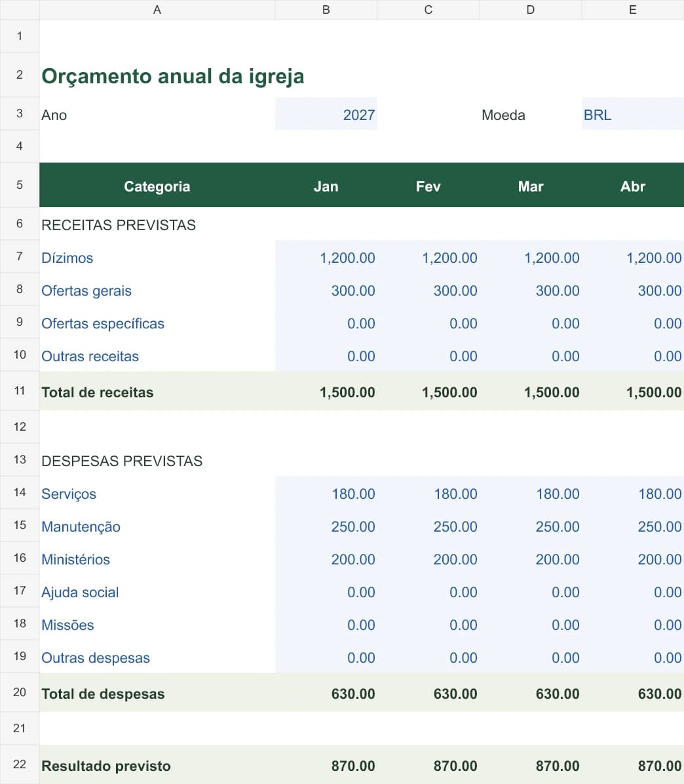684x784 pixels.
Task: Select the 'Categoria' header cell
Action: [x=157, y=185]
